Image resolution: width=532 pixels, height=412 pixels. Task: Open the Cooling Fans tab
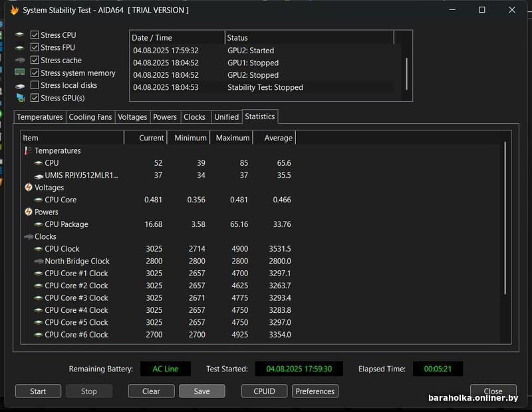pos(90,117)
